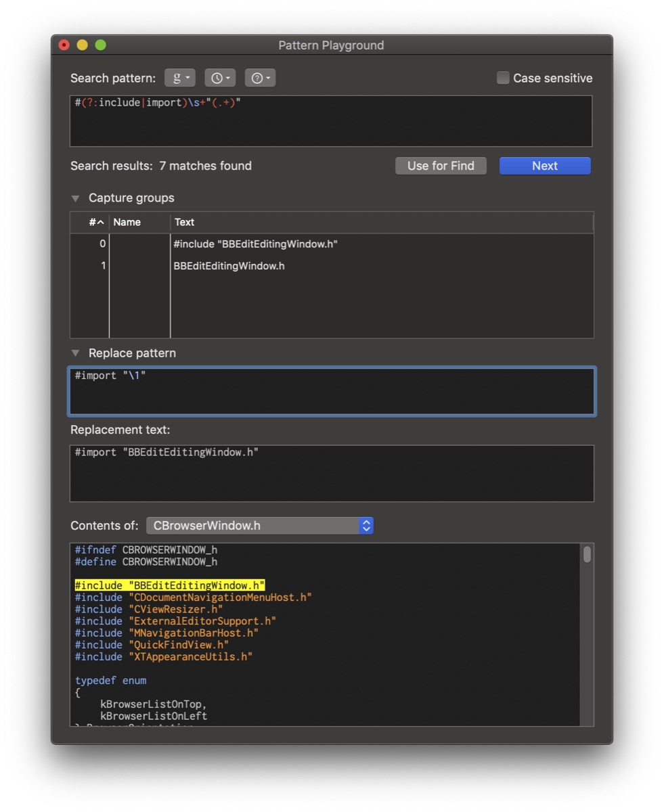Click into the Replace pattern field

331,392
